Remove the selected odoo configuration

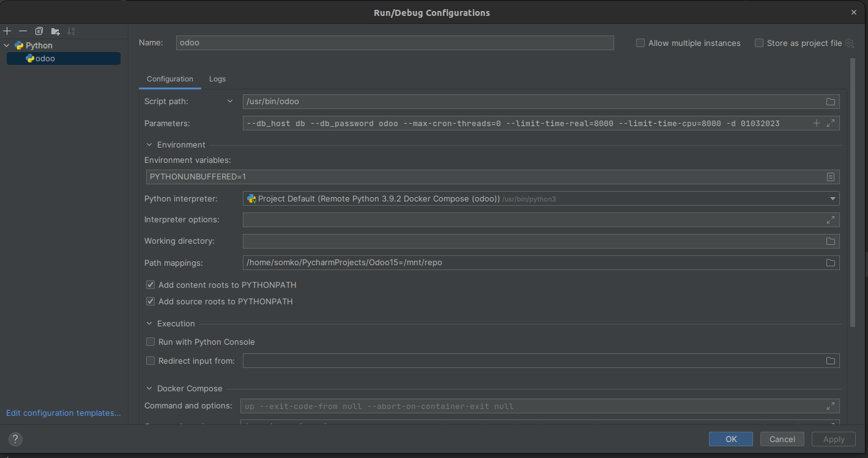[x=23, y=31]
